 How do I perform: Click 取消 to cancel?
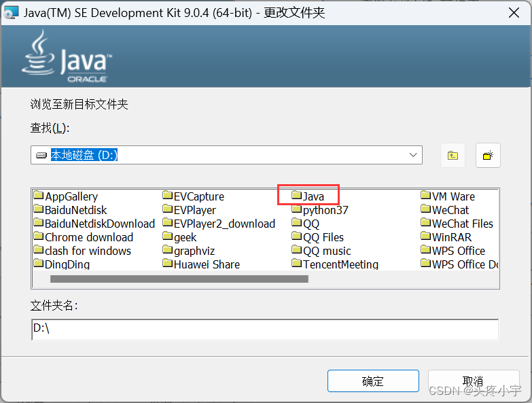(x=474, y=381)
